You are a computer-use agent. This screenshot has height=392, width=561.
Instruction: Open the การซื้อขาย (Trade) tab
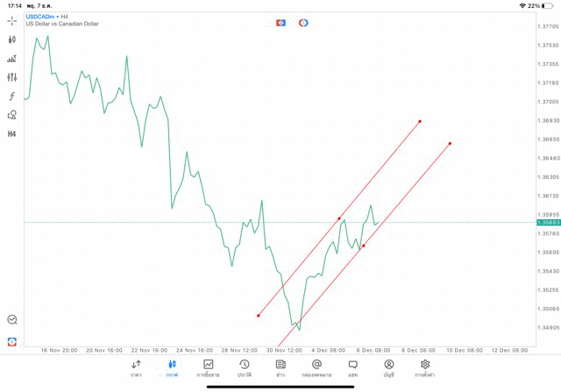click(208, 368)
